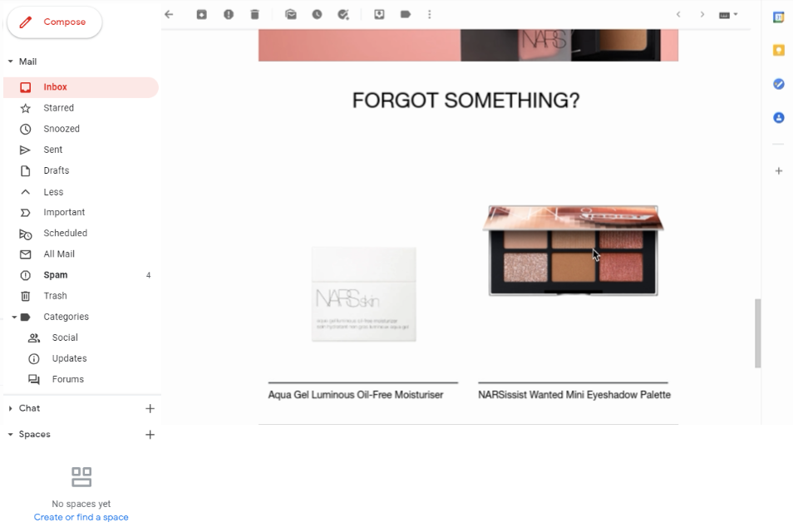793x532 pixels.
Task: Click the NARSissist eyeshadow palette image
Action: click(573, 250)
